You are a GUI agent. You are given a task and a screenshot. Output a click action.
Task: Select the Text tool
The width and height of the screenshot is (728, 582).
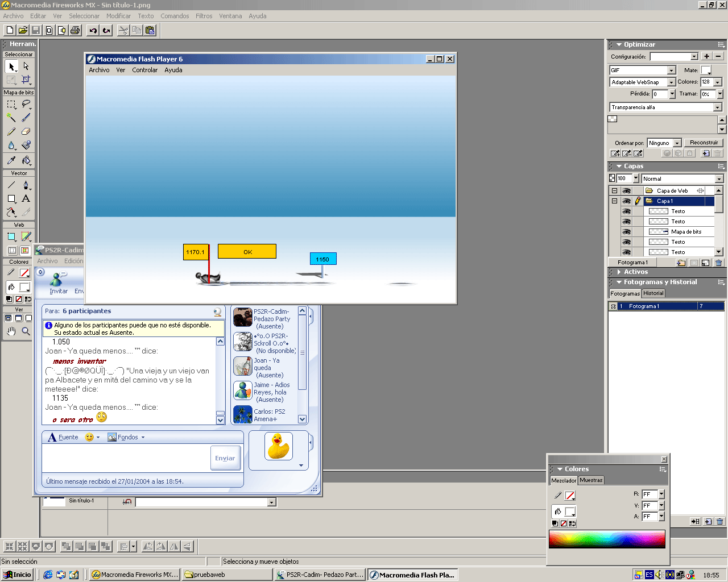click(26, 198)
